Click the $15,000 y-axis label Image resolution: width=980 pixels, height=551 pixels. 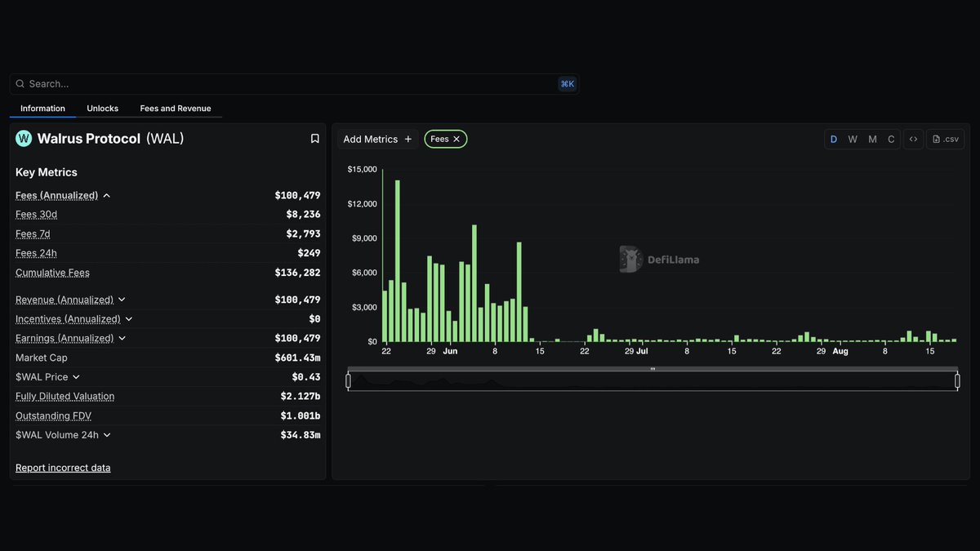(x=362, y=170)
